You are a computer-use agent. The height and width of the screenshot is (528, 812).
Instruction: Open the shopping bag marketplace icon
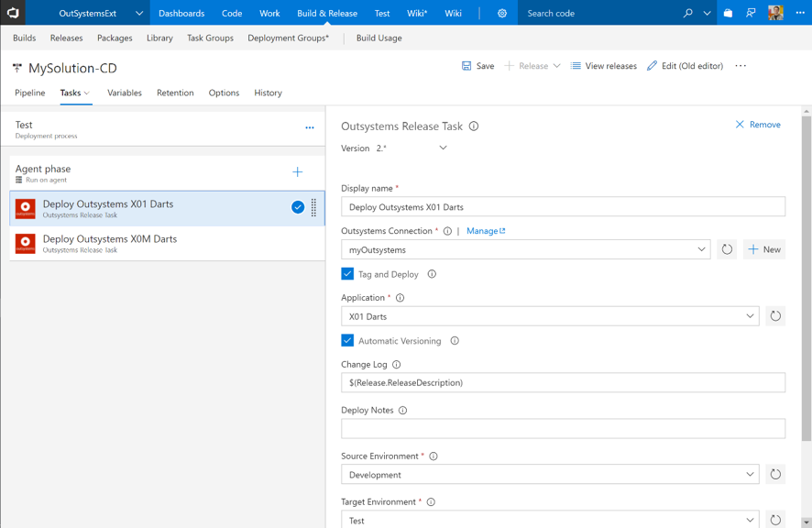click(728, 13)
